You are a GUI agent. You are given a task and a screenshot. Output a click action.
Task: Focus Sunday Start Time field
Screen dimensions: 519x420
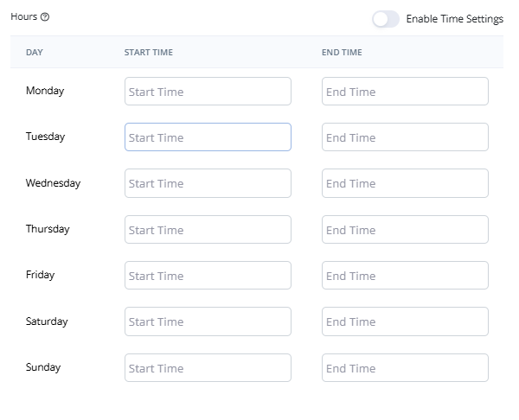(208, 368)
